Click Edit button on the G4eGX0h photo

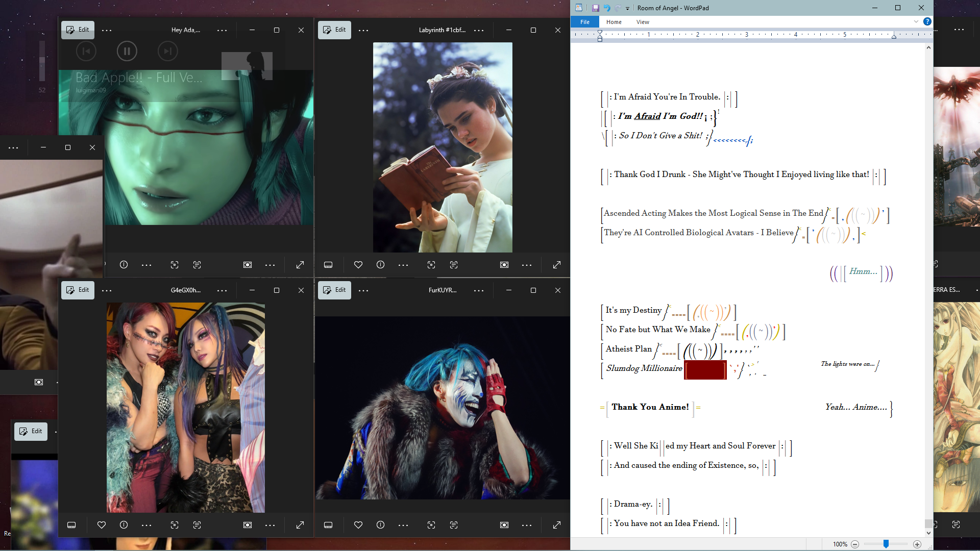[78, 290]
